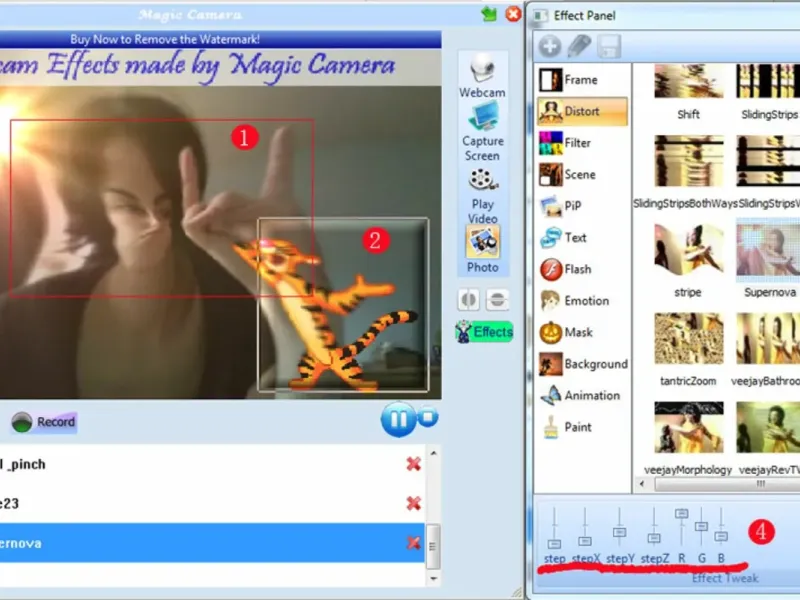This screenshot has width=800, height=600.
Task: Apply the SlidingStrips effect thumbnail
Action: tap(768, 81)
